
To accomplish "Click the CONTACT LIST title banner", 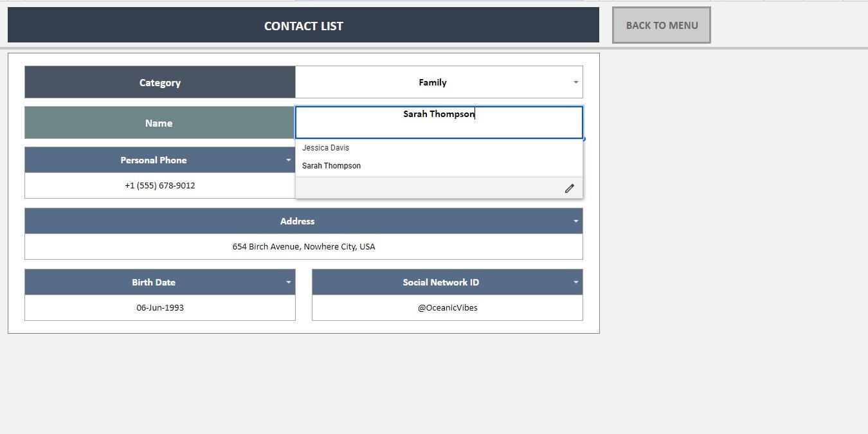I will tap(303, 26).
